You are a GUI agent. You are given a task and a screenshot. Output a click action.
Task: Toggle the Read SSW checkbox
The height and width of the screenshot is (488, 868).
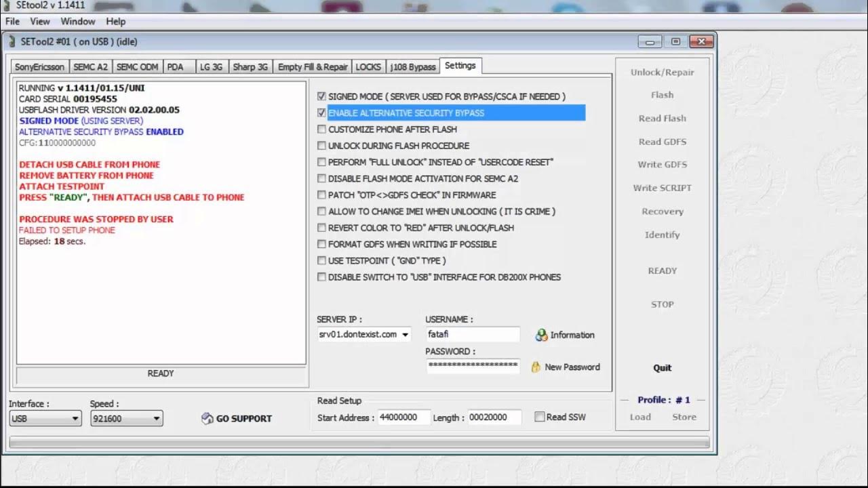tap(540, 417)
